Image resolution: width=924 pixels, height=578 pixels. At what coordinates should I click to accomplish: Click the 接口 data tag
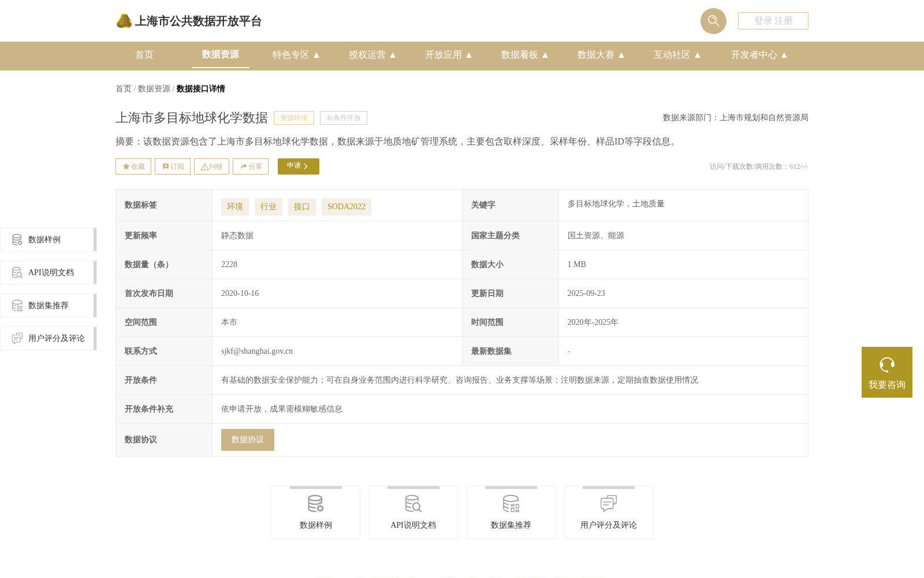tap(302, 207)
